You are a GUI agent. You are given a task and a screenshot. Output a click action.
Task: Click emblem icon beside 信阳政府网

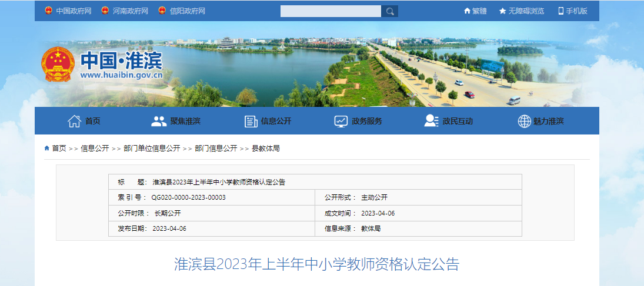pyautogui.click(x=162, y=11)
